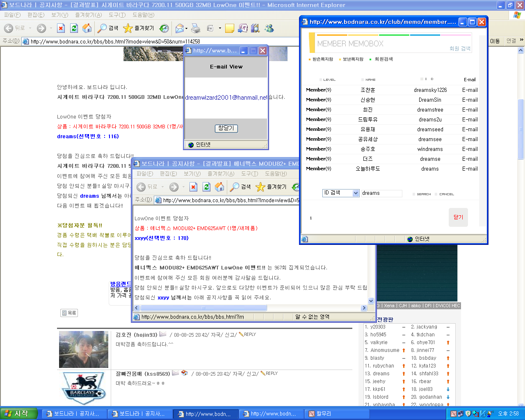525x420 pixels.
Task: Click History icon in main IE toolbar
Action: click(x=164, y=28)
